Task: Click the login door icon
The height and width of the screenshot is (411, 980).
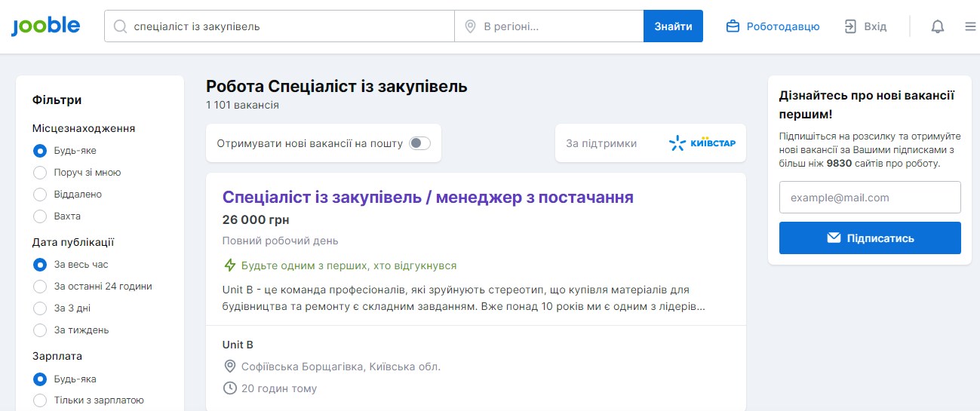Action: (x=850, y=26)
